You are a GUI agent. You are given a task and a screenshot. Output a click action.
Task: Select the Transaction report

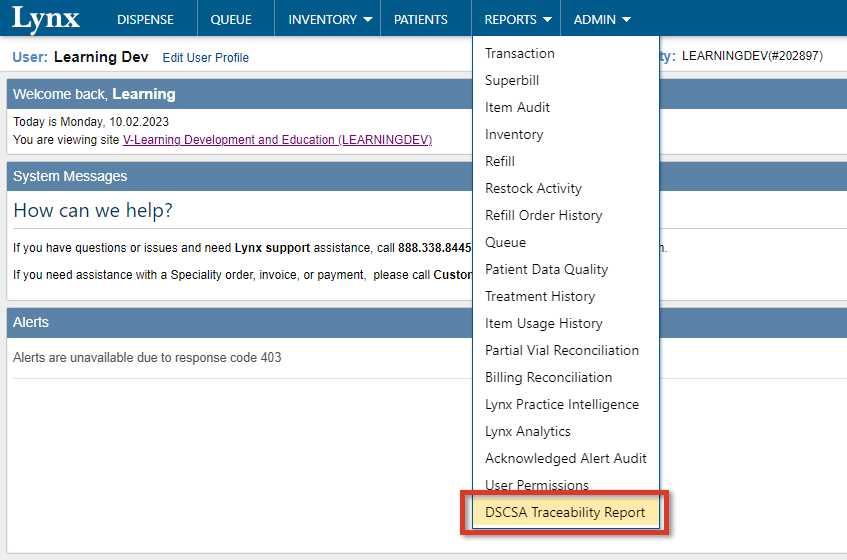point(520,54)
